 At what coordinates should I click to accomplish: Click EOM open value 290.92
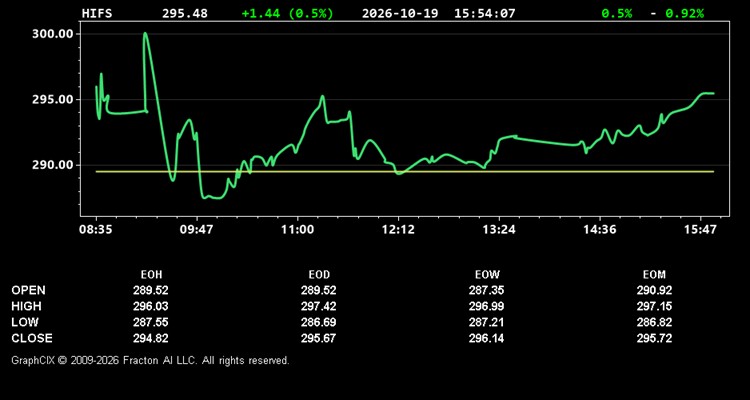point(654,290)
